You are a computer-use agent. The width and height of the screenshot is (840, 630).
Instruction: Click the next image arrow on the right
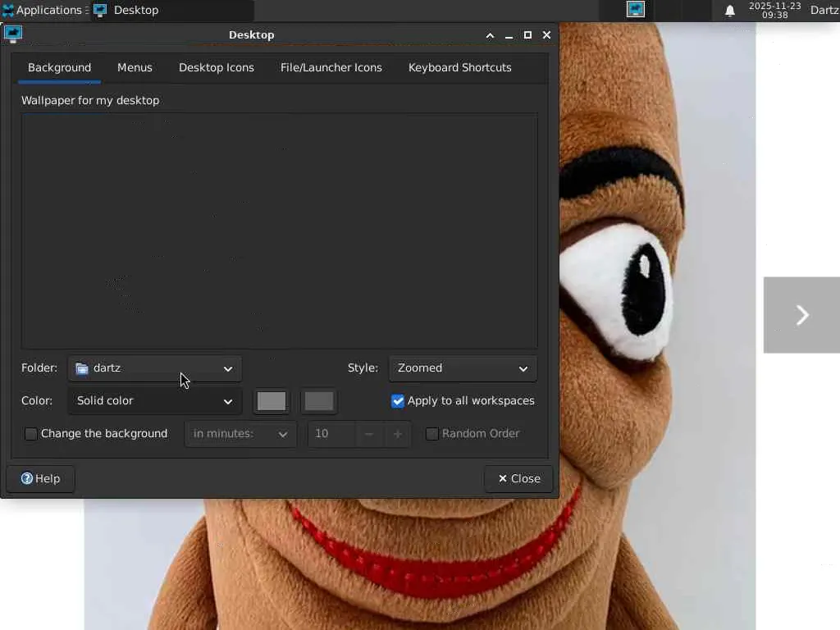tap(801, 315)
